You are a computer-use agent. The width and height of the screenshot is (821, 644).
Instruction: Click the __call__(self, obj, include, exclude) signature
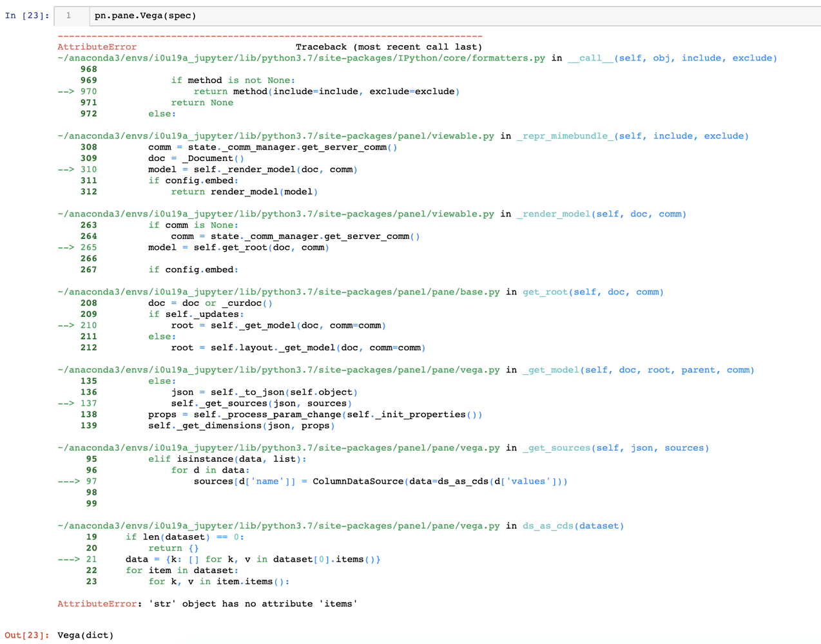pos(672,58)
